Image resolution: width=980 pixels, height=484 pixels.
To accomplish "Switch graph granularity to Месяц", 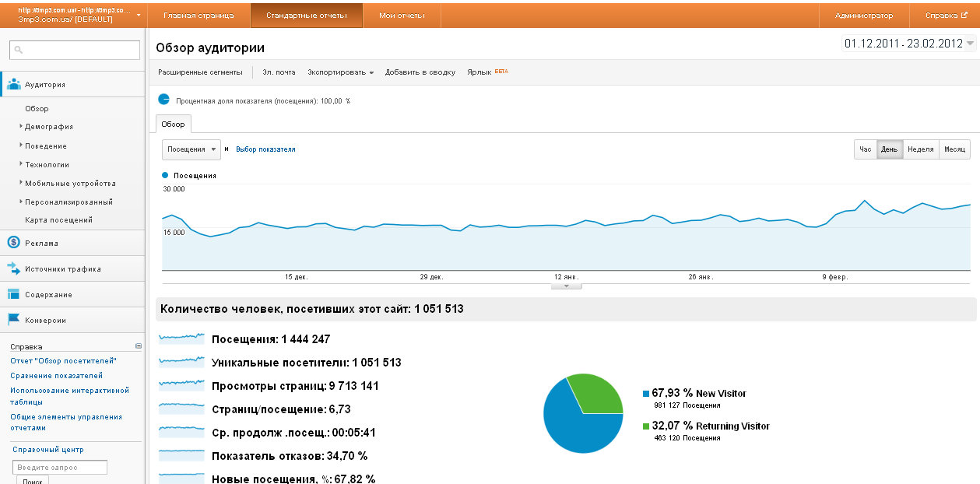I will point(954,149).
